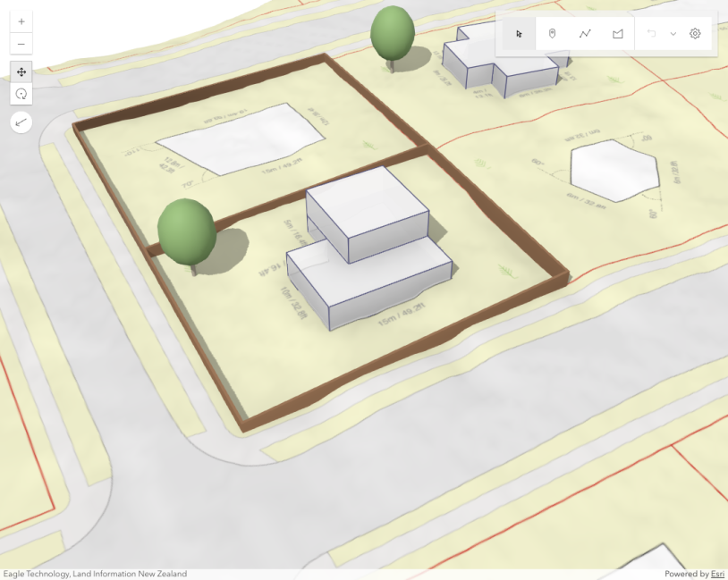Pick the polygon drawing tool

point(617,34)
